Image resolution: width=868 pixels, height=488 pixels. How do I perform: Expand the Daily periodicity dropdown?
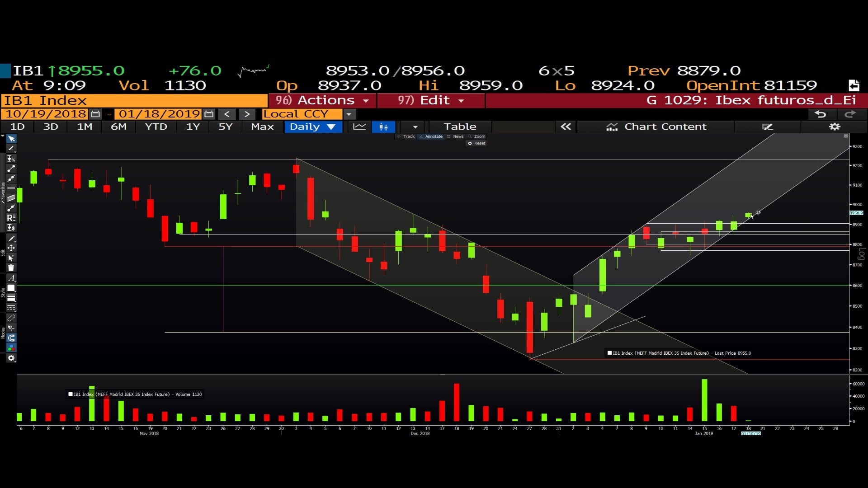313,127
